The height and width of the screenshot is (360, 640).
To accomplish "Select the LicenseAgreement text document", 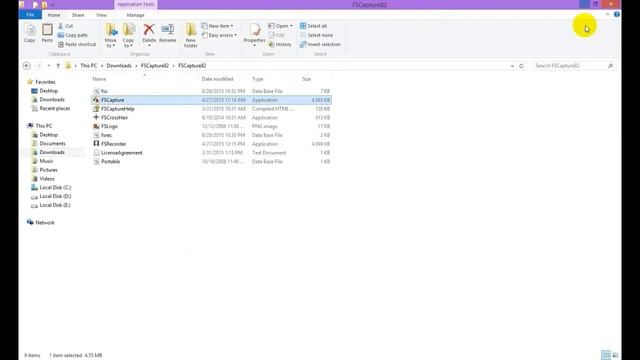I will coord(211,153).
